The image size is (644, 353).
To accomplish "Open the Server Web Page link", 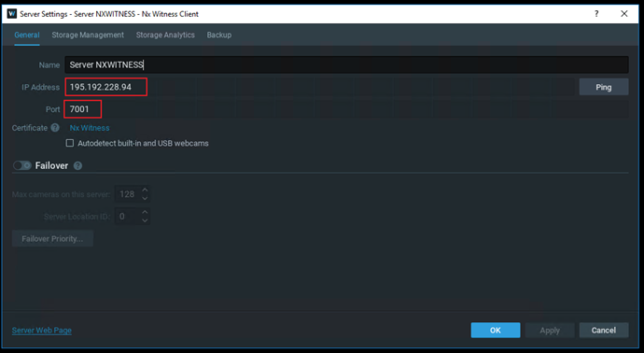I will pos(42,330).
